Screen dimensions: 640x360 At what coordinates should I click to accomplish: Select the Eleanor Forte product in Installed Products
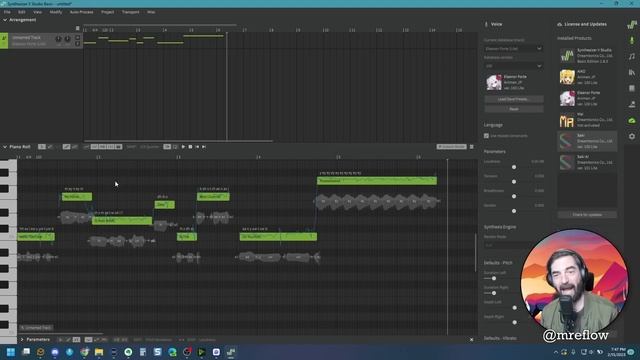(x=587, y=98)
